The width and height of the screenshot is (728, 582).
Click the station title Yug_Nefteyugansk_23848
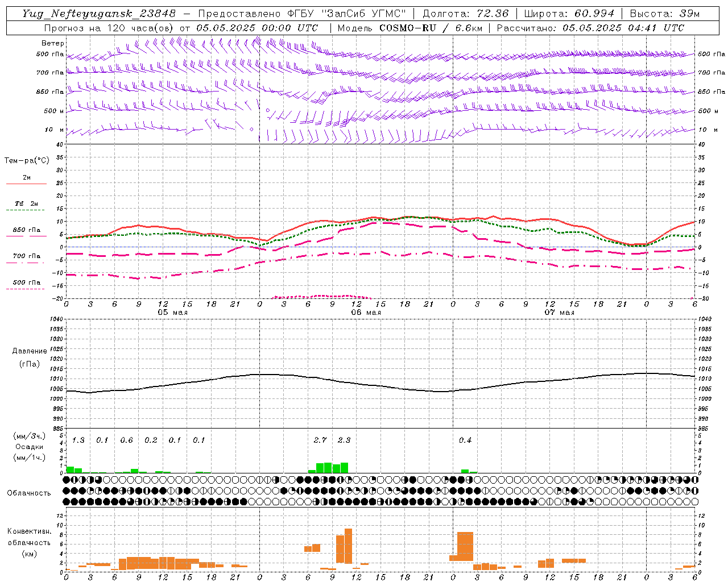coord(99,14)
